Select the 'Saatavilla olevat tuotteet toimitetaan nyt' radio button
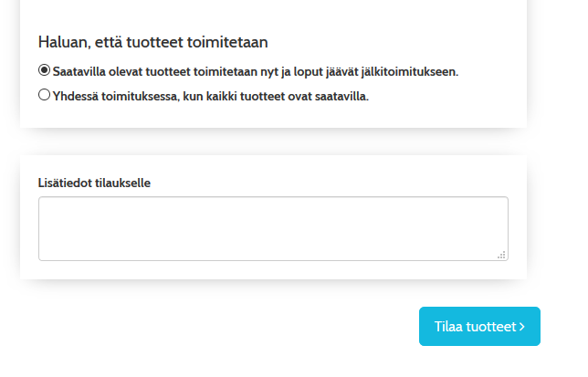 point(44,69)
